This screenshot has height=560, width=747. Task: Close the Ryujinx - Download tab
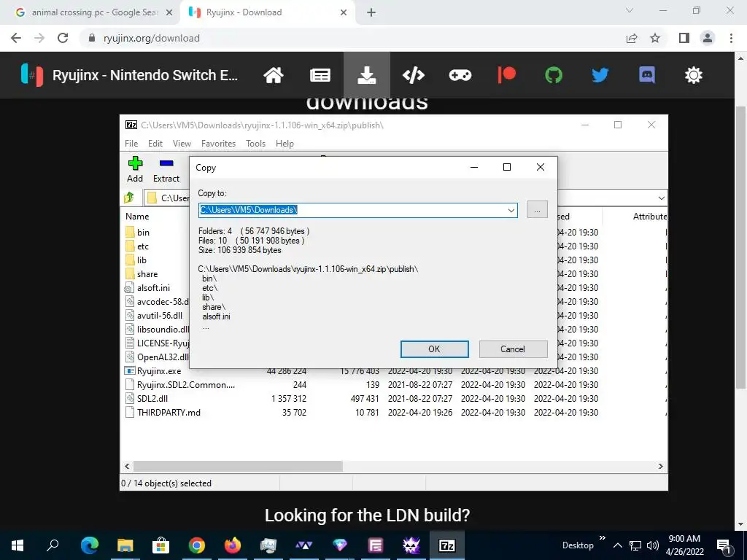point(344,12)
